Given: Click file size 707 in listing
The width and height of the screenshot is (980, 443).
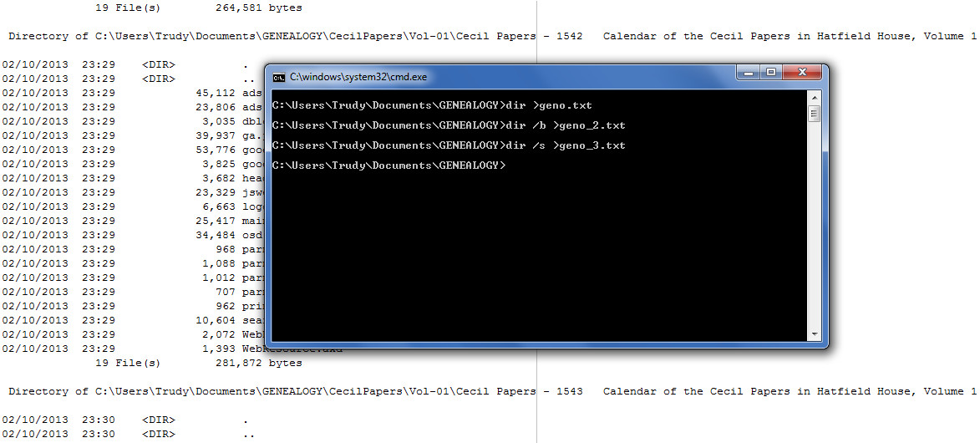Looking at the screenshot, I should coord(226,292).
